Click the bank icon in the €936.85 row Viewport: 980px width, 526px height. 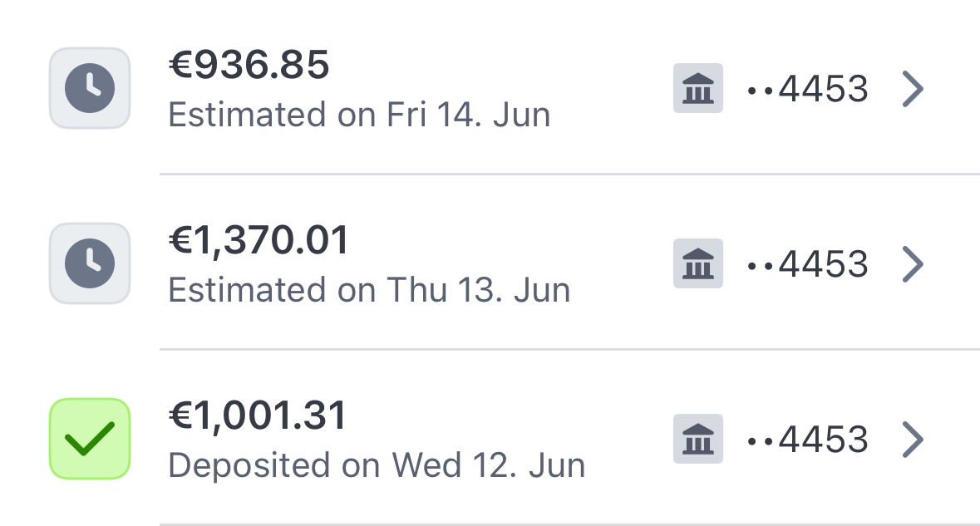coord(697,88)
